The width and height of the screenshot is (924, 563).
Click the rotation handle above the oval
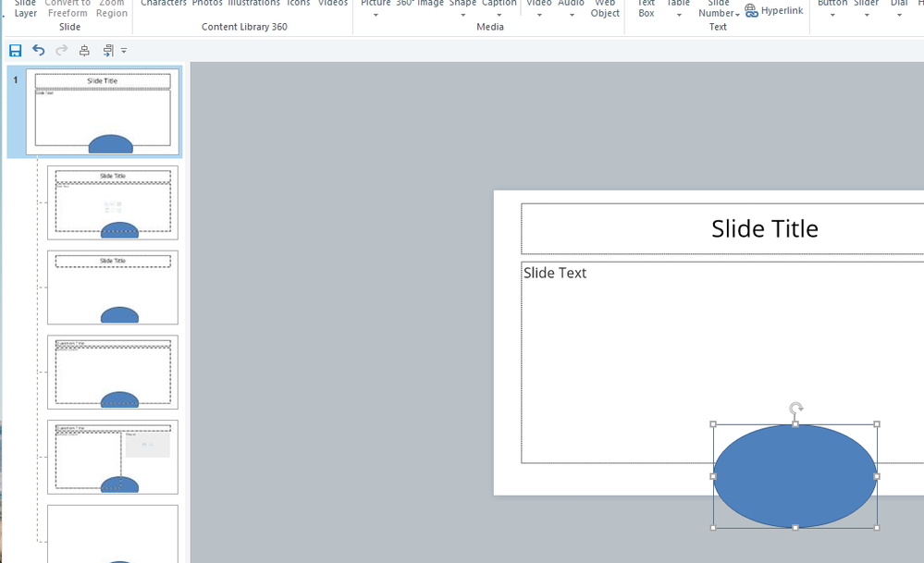click(795, 408)
